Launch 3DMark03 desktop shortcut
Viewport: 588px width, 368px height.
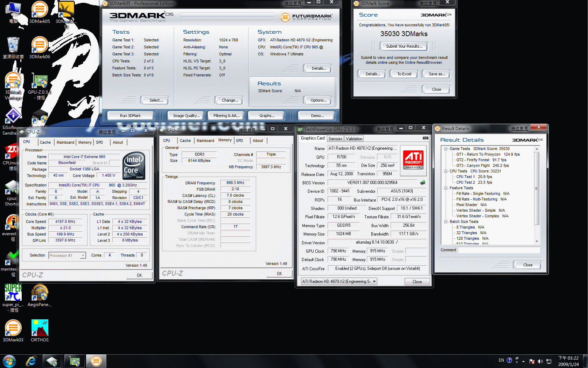tap(13, 330)
